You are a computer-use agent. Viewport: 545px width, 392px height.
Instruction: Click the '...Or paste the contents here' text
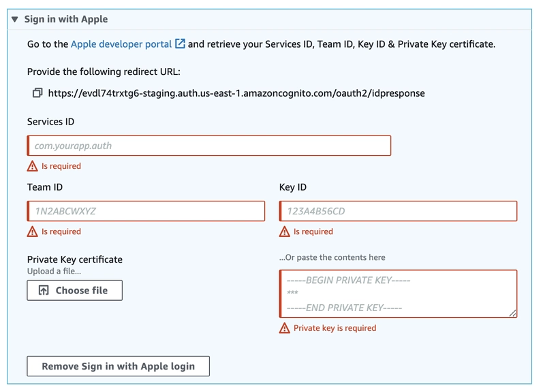click(332, 257)
